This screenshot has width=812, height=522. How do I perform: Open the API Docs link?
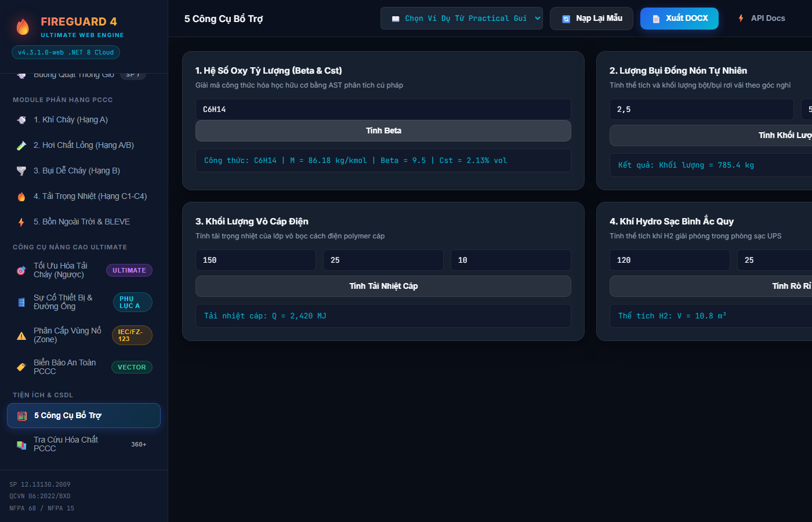coord(762,19)
